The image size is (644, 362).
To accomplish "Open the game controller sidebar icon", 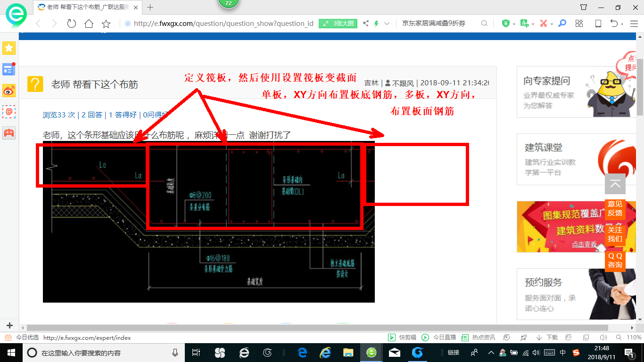I will (9, 133).
